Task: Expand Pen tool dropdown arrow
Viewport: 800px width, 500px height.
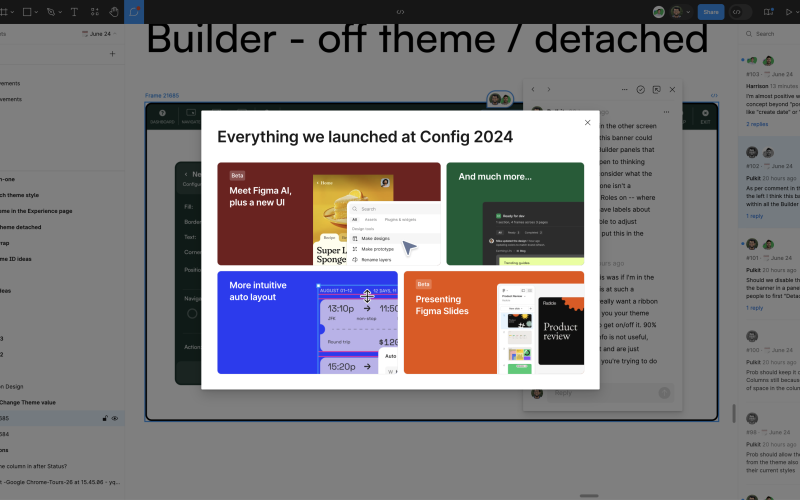Action: click(x=60, y=12)
